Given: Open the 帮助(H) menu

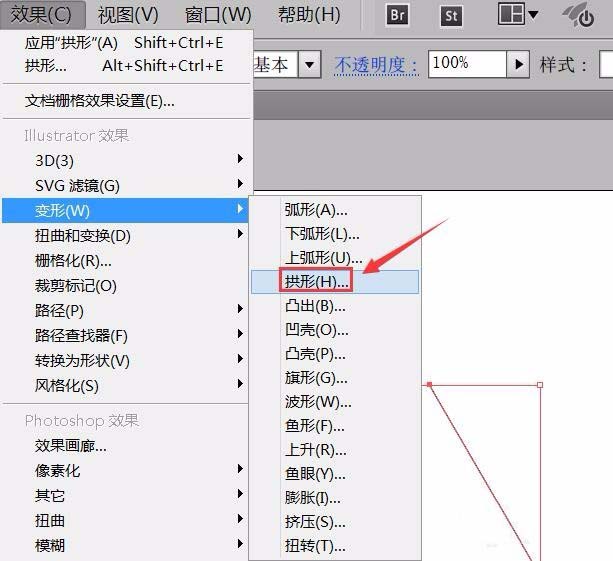Looking at the screenshot, I should 309,15.
